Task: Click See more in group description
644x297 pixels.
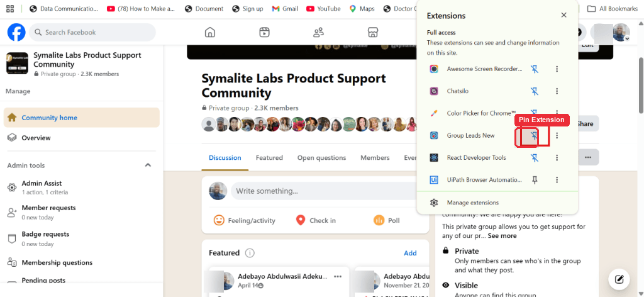Action: point(502,236)
